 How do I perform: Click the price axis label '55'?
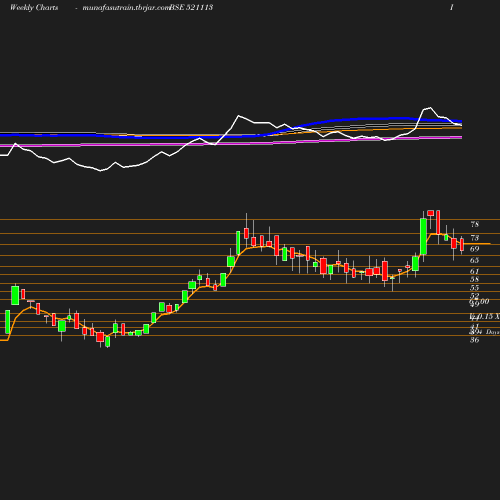click(x=475, y=288)
